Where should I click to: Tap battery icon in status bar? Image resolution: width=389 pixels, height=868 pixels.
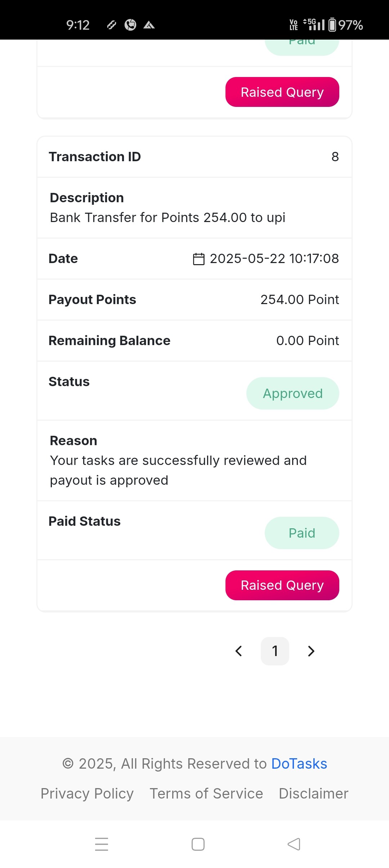coord(332,25)
